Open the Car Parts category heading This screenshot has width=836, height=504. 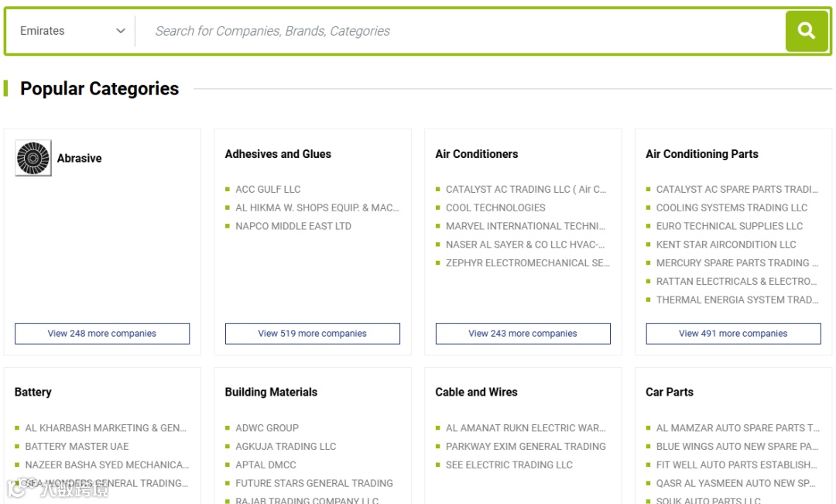670,392
